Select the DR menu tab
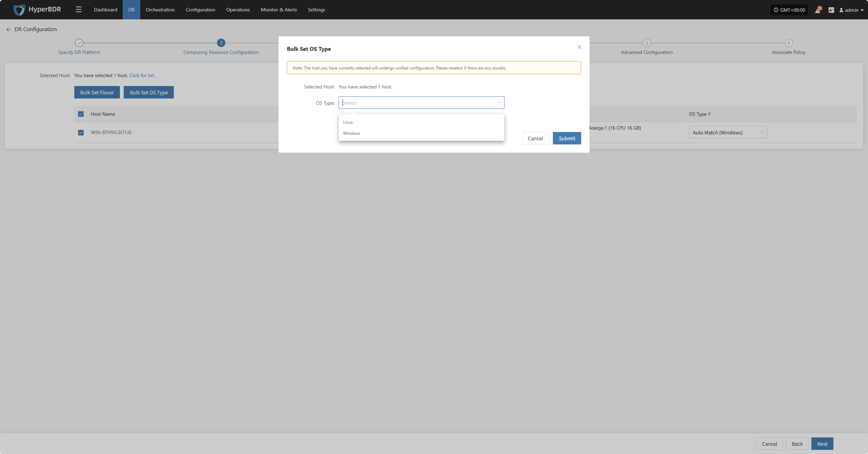The image size is (868, 454). point(131,10)
